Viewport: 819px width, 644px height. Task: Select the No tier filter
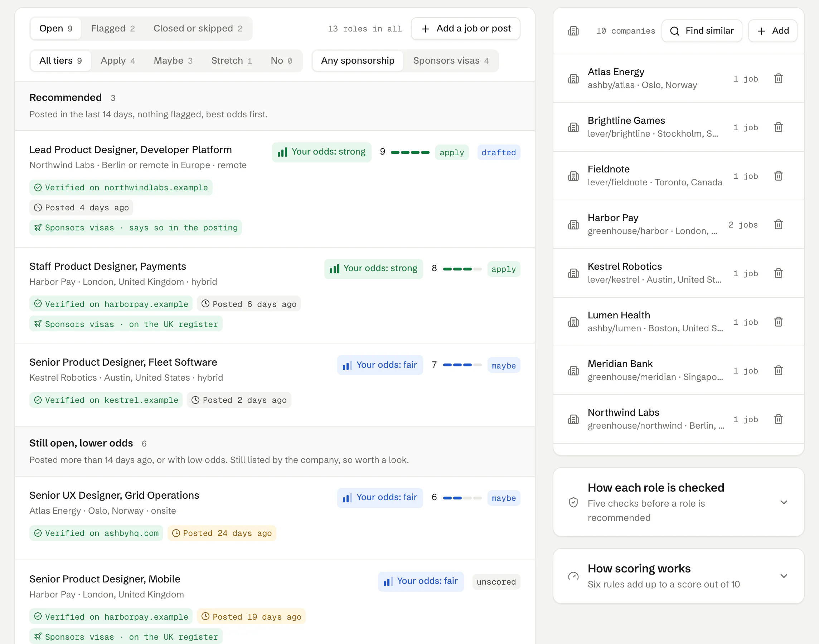coord(281,61)
